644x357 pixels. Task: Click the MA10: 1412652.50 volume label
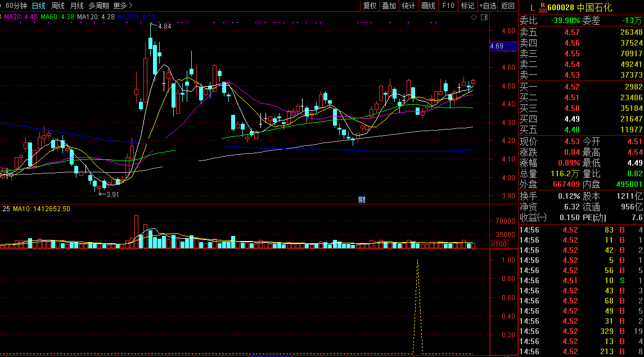click(42, 209)
